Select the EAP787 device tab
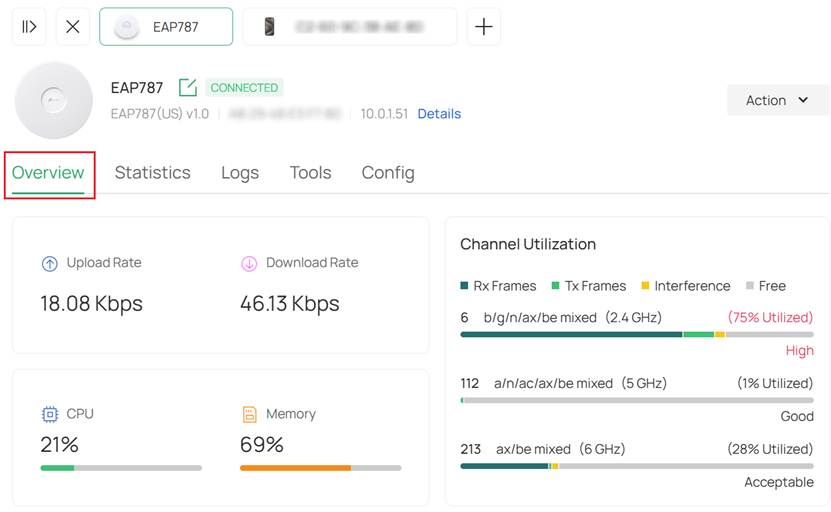The height and width of the screenshot is (512, 831). click(166, 27)
